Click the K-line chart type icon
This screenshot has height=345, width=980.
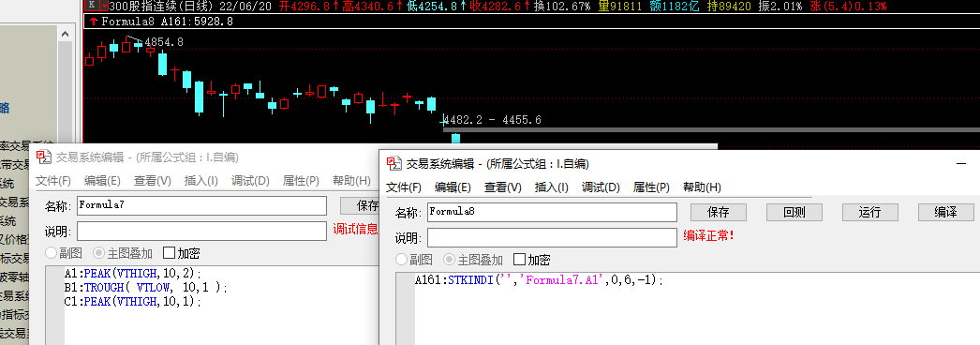tap(92, 6)
